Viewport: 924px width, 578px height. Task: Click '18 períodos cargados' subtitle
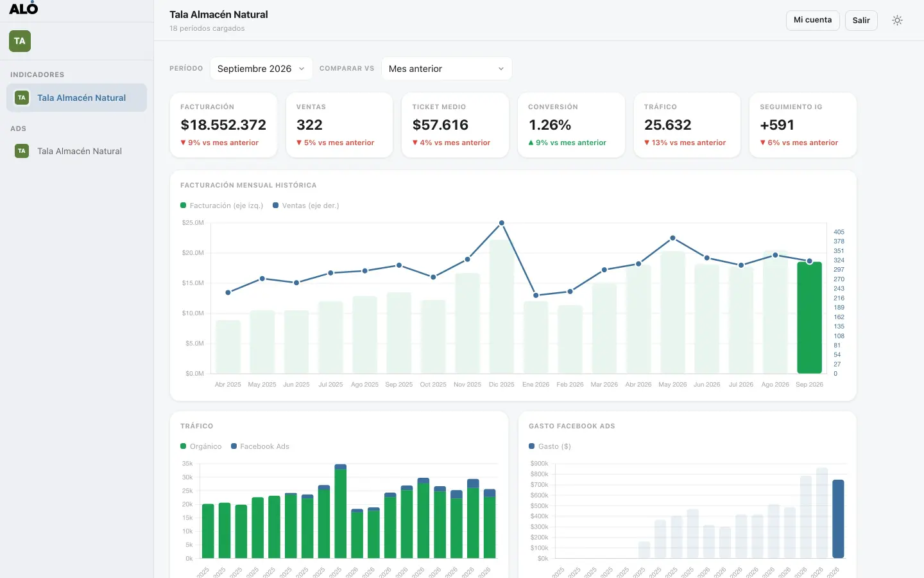pyautogui.click(x=207, y=28)
